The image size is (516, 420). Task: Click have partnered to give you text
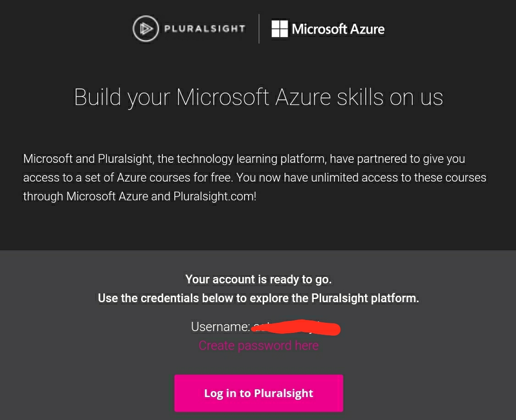tap(398, 159)
